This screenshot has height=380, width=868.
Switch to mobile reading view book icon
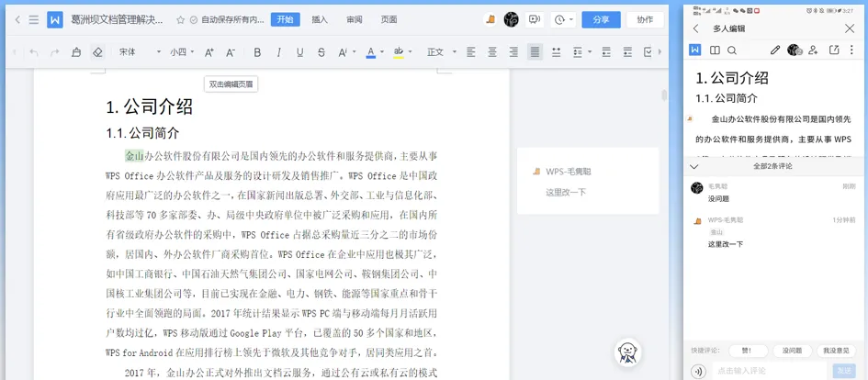[715, 50]
